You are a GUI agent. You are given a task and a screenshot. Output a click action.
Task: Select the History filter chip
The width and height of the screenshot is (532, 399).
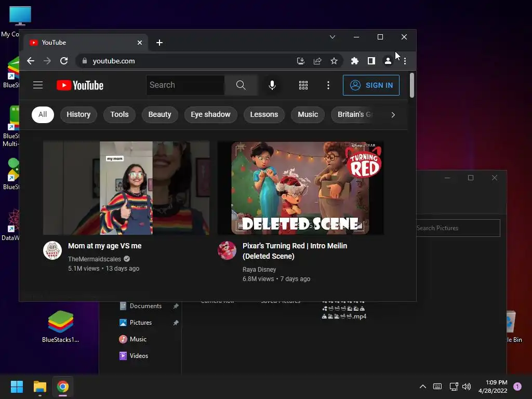(x=78, y=115)
